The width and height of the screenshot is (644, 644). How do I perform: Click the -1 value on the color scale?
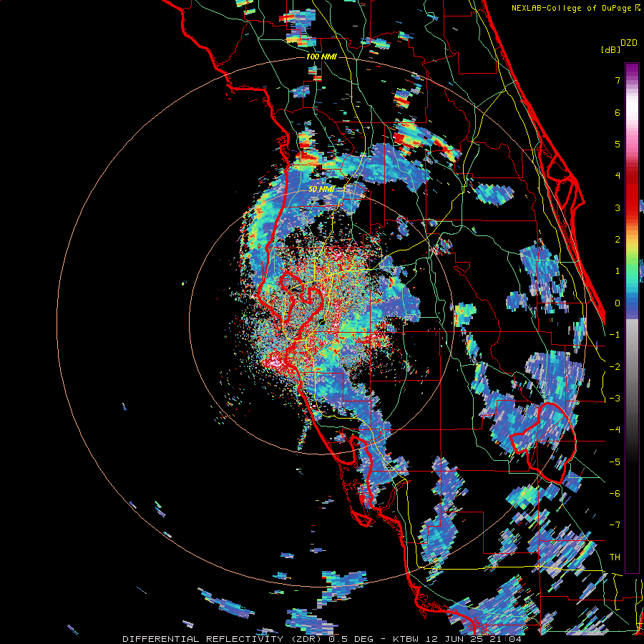pyautogui.click(x=615, y=335)
